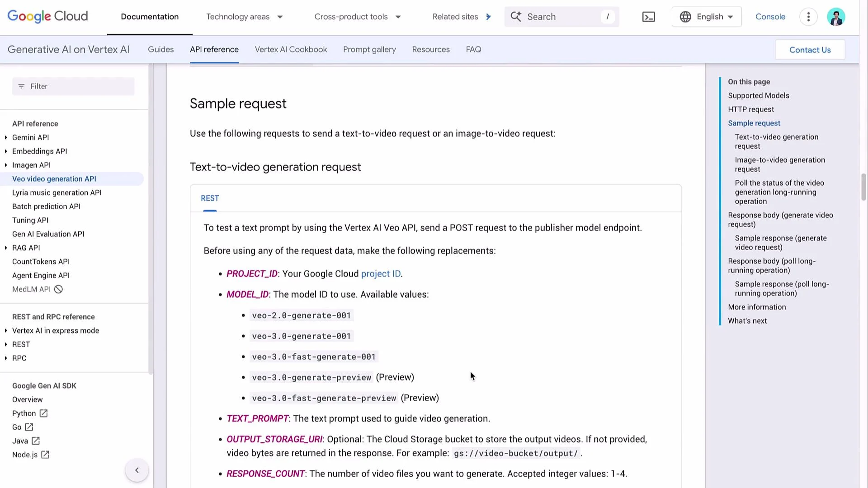The height and width of the screenshot is (488, 868).
Task: Open Batch prediction API page
Action: coord(46,206)
